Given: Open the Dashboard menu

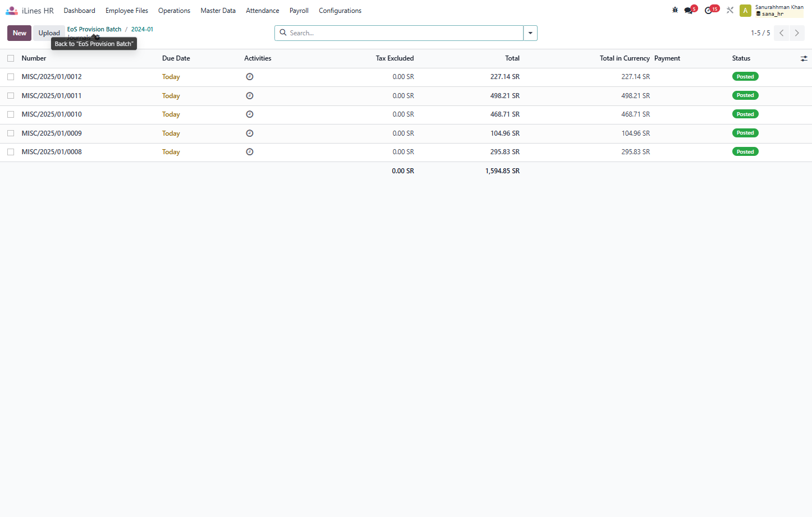Looking at the screenshot, I should pyautogui.click(x=80, y=11).
